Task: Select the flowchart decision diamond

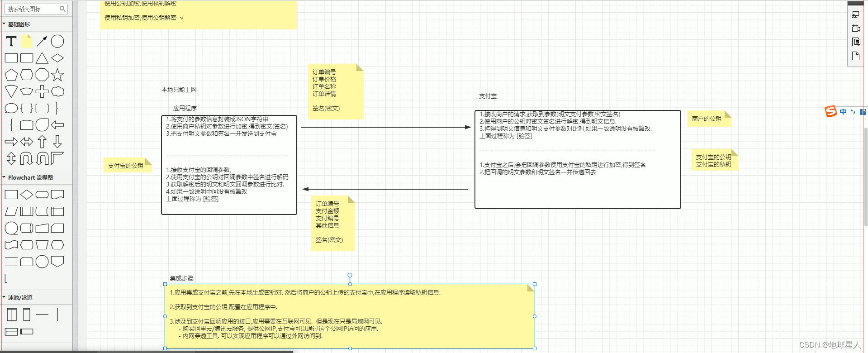Action: click(27, 195)
